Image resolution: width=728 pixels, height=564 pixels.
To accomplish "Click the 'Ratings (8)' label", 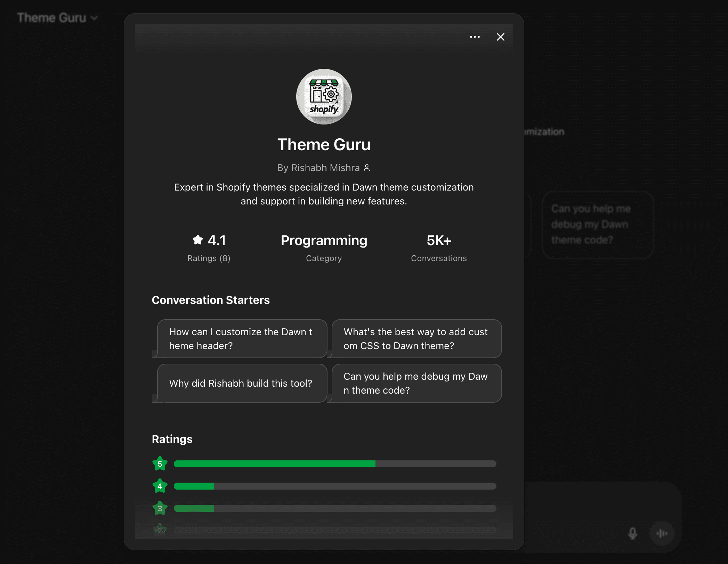I will [209, 258].
